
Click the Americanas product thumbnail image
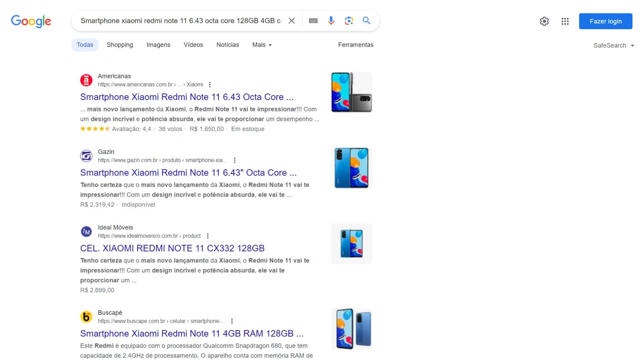pos(351,92)
